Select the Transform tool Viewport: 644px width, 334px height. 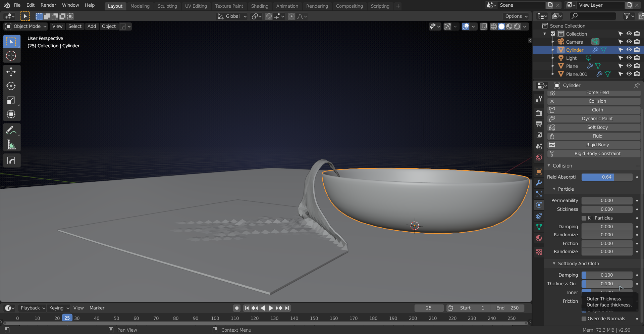11,114
